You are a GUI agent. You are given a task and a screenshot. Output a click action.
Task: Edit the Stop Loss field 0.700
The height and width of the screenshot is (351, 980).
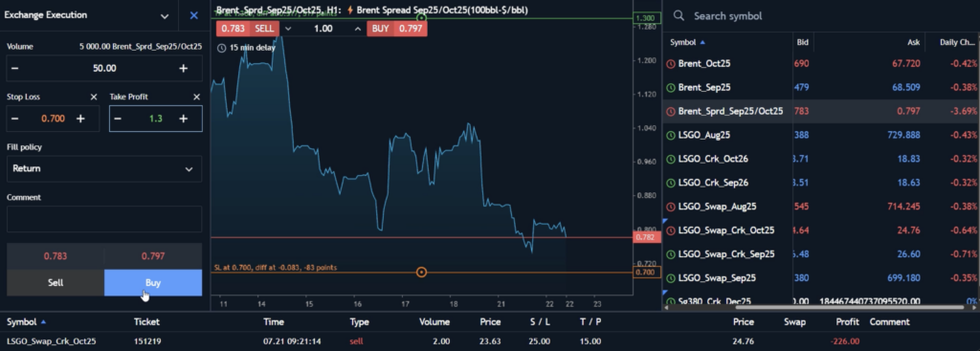tap(54, 119)
